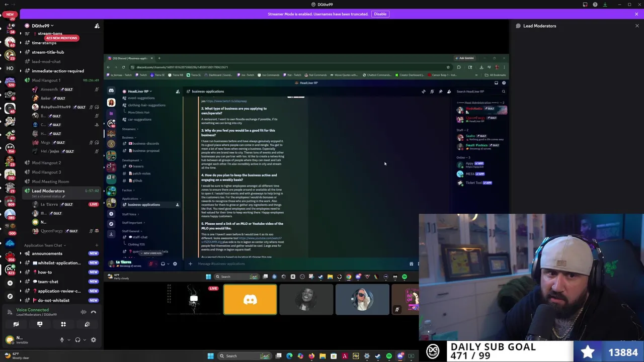Viewport: 644px width, 362px height.
Task: Click Ask Gemini in shared browser
Action: (465, 58)
